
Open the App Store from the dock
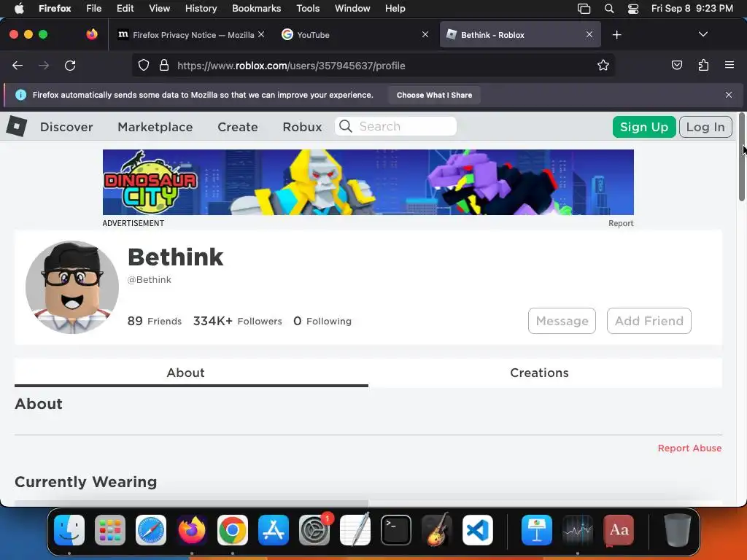[274, 530]
